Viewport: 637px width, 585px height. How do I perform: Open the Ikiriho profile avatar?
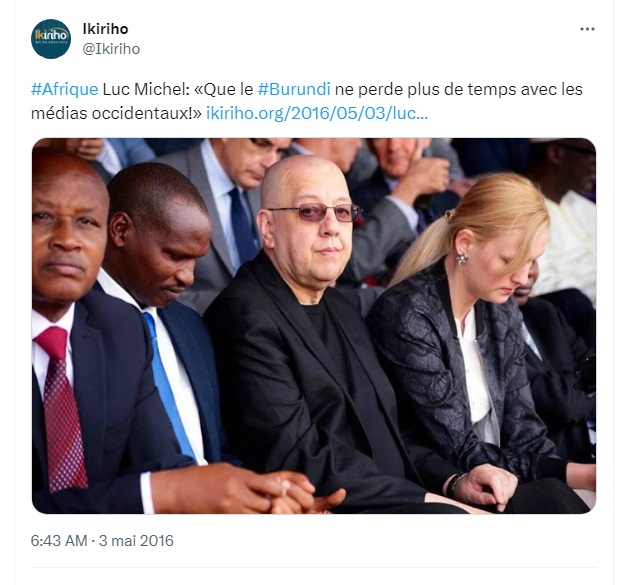click(x=51, y=39)
